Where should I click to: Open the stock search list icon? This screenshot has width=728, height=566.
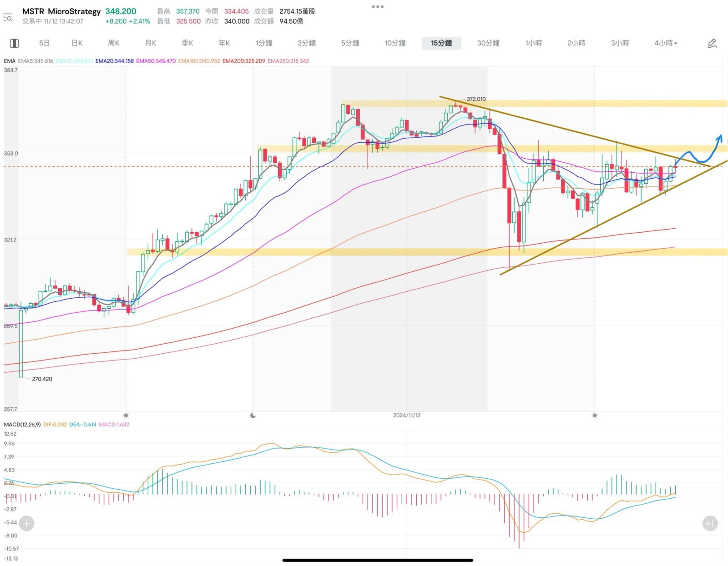coord(8,18)
